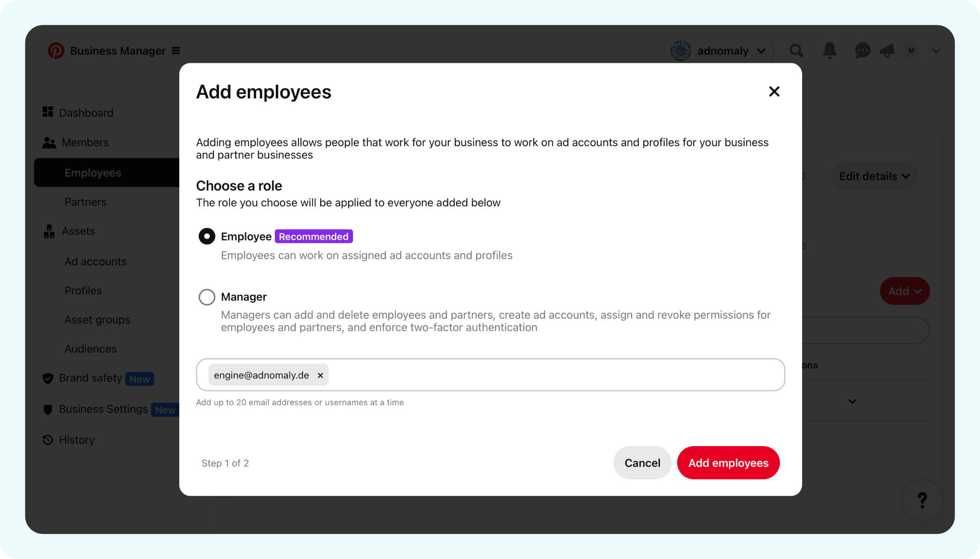Select the Manager role radio button
980x559 pixels.
(x=207, y=297)
